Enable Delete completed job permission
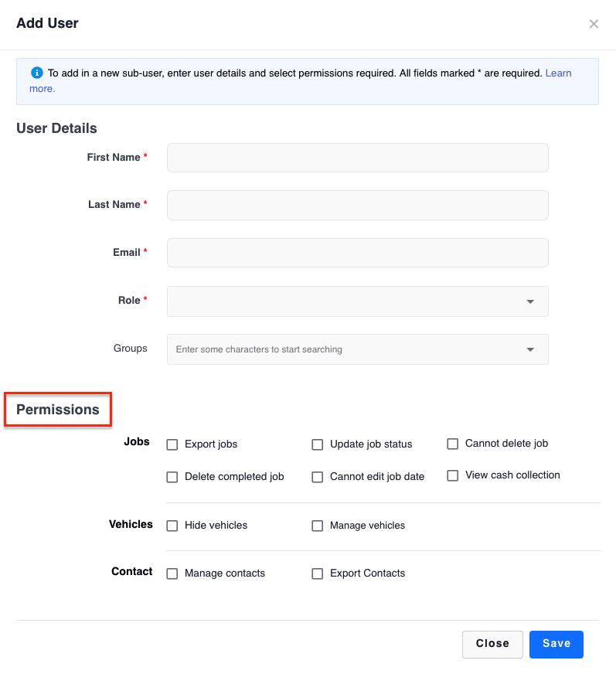The image size is (616, 674). 172,477
